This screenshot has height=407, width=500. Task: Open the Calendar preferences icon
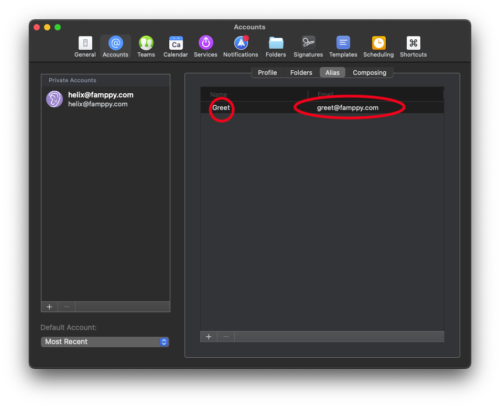click(x=176, y=47)
